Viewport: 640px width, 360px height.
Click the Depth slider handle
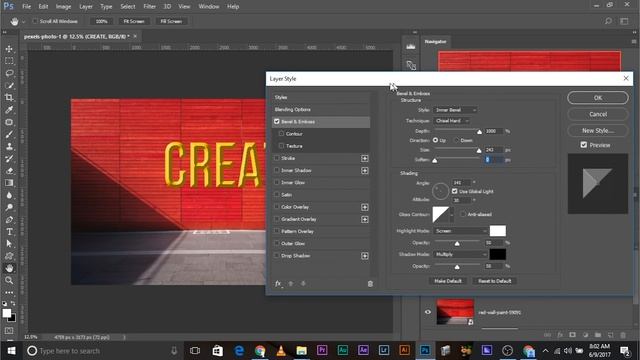(x=479, y=131)
